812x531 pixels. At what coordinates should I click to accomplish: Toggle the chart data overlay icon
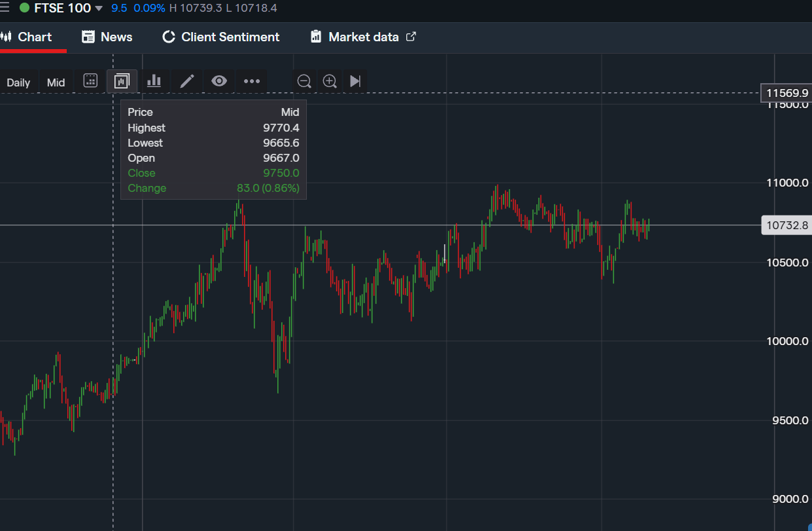(x=122, y=81)
